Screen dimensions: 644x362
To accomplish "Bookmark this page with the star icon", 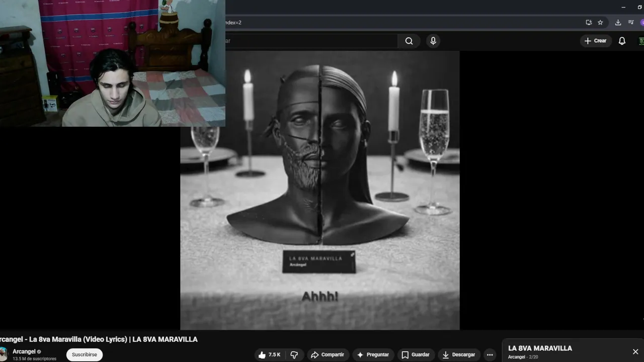I will [600, 23].
